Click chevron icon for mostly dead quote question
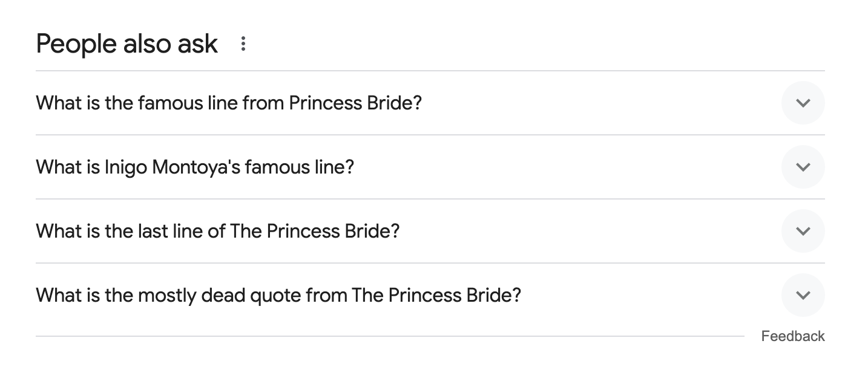This screenshot has height=387, width=868. 803,295
